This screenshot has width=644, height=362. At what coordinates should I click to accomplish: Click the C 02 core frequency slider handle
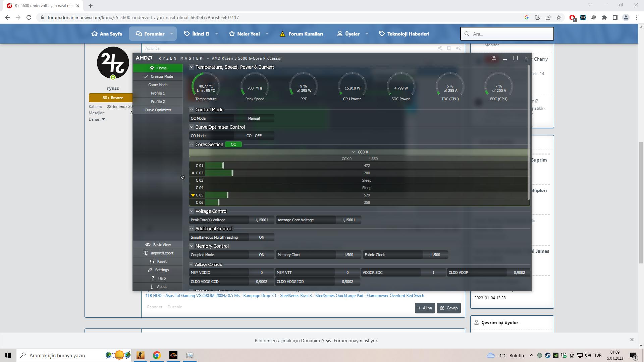point(232,173)
